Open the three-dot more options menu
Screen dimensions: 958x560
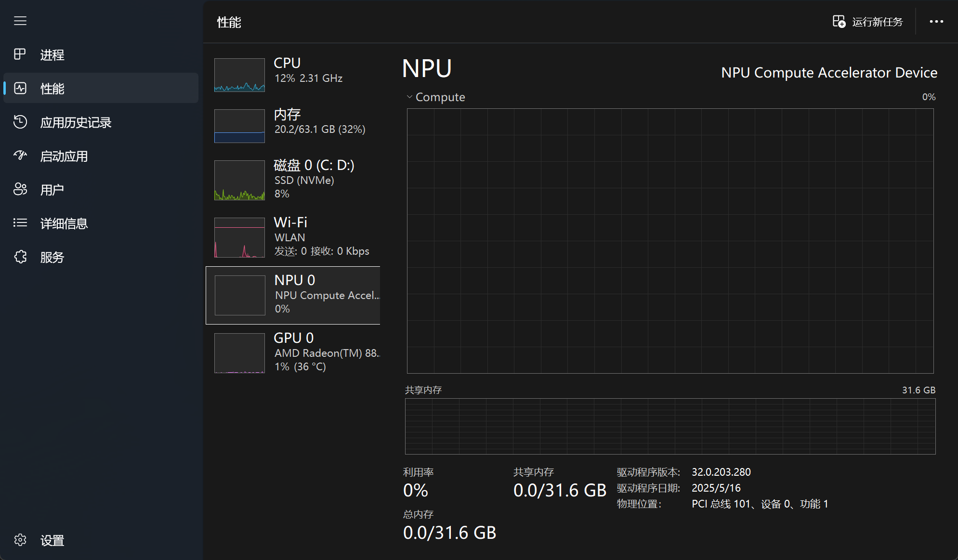pos(936,22)
